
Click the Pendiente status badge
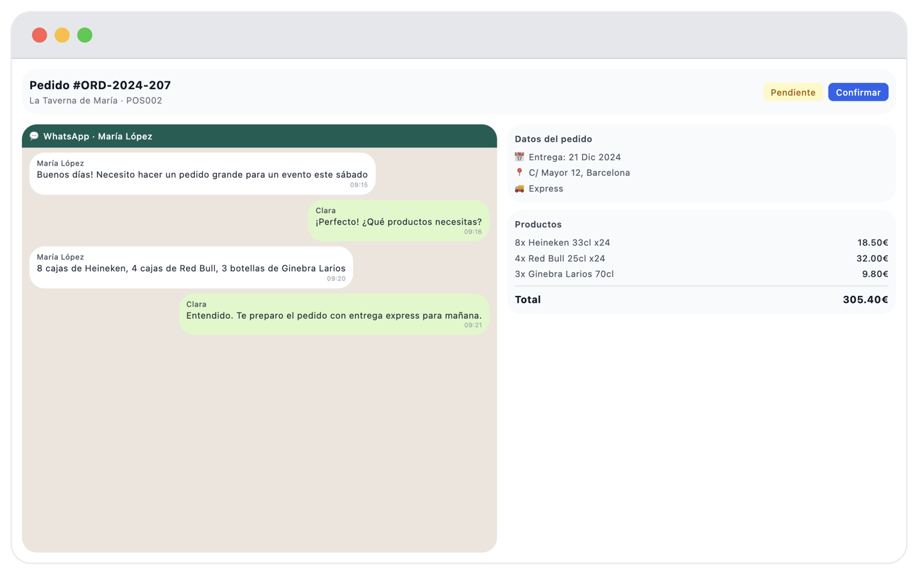click(x=793, y=92)
